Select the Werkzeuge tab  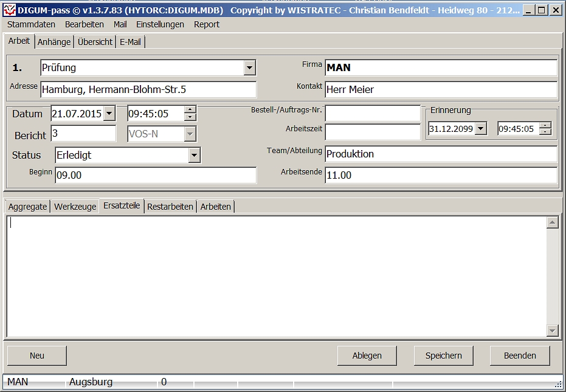[75, 207]
